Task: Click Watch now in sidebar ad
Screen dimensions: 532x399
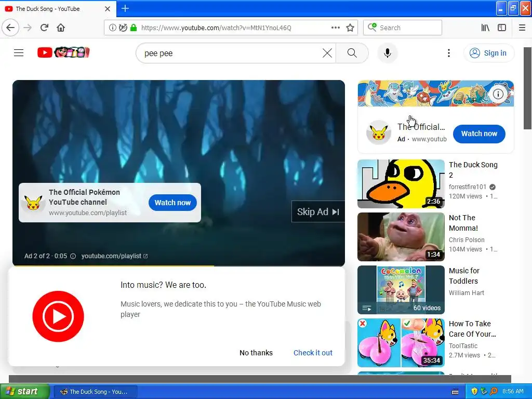Action: click(x=479, y=134)
